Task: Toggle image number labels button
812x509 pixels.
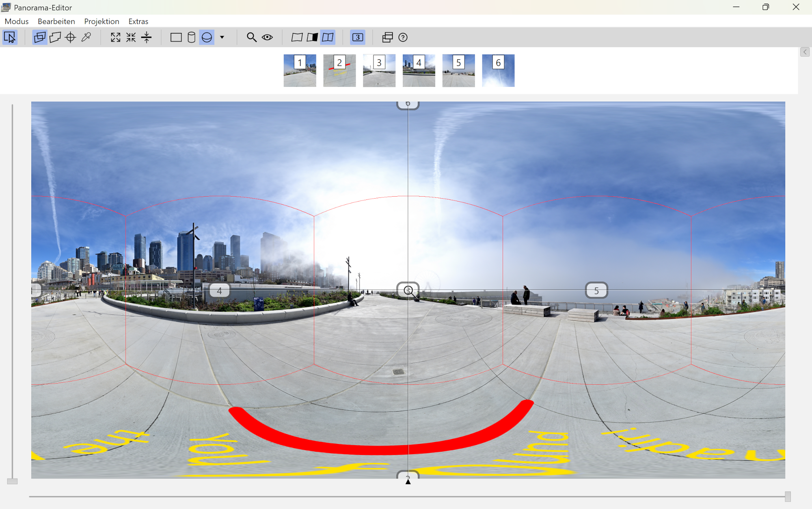Action: (x=358, y=37)
